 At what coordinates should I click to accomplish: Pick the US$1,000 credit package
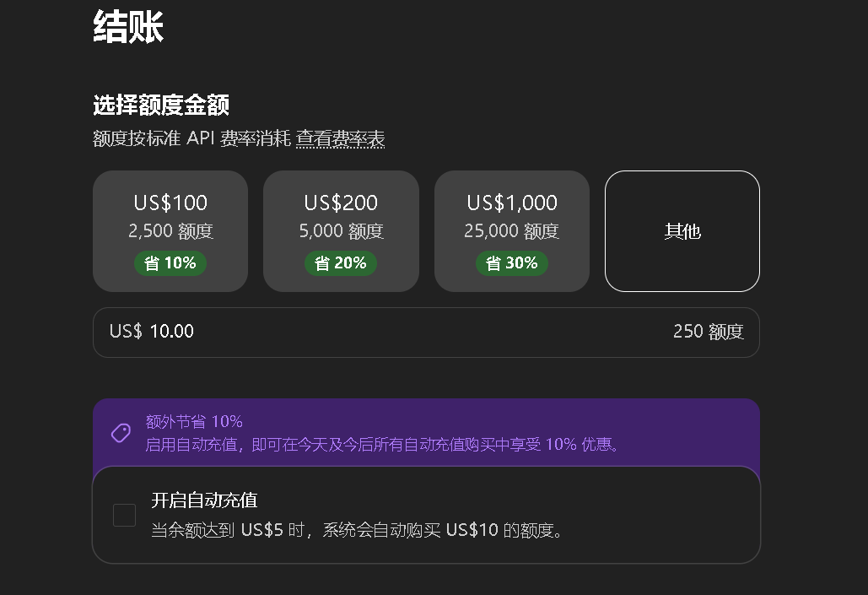click(512, 231)
